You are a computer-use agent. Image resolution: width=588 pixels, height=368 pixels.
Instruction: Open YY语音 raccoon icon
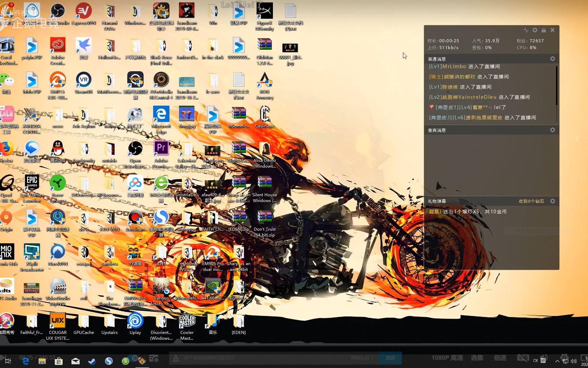tap(135, 255)
